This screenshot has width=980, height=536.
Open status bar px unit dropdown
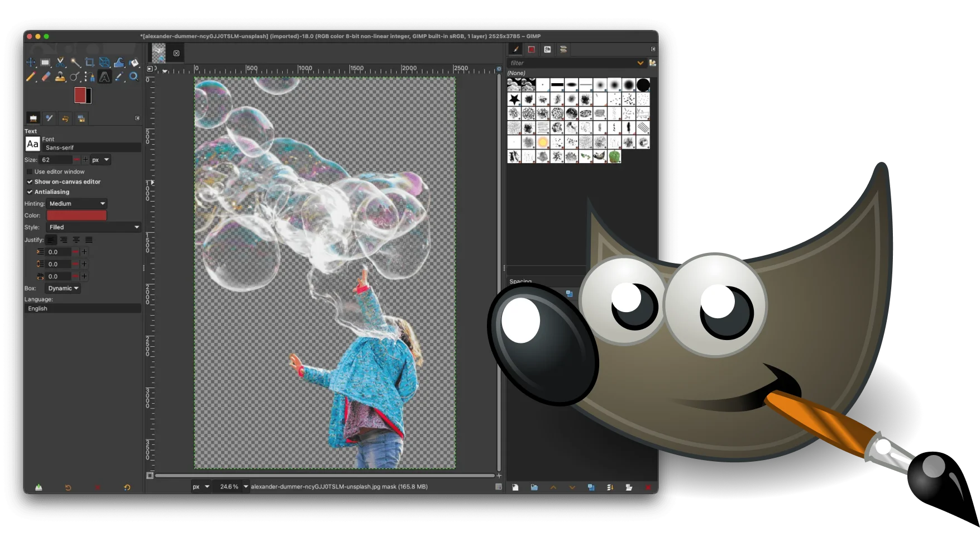click(201, 487)
